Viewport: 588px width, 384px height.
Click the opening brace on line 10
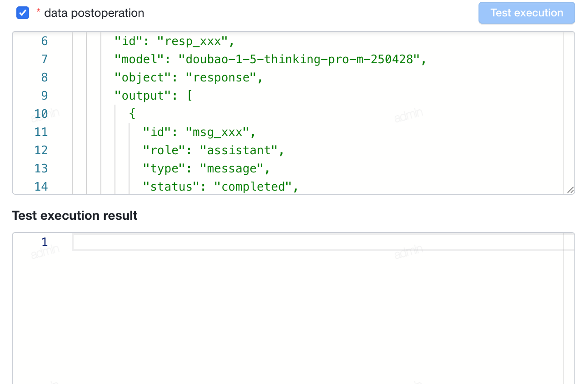[132, 114]
